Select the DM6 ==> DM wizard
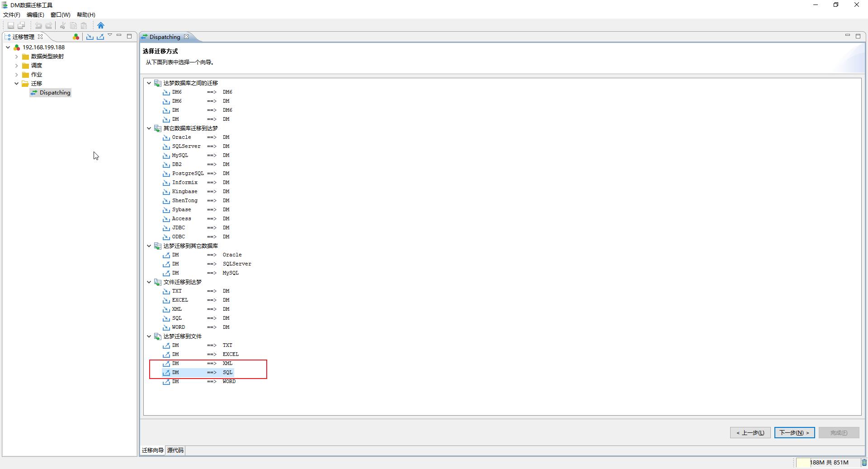 tap(196, 101)
